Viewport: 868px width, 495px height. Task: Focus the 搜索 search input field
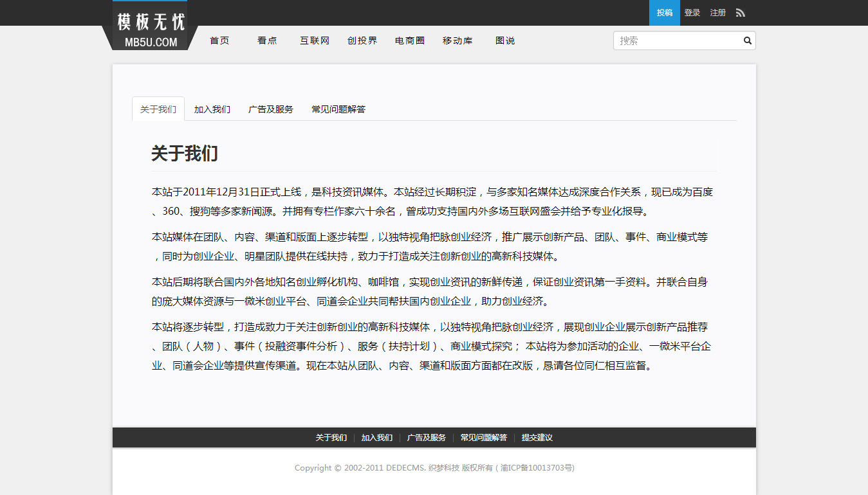(x=676, y=40)
